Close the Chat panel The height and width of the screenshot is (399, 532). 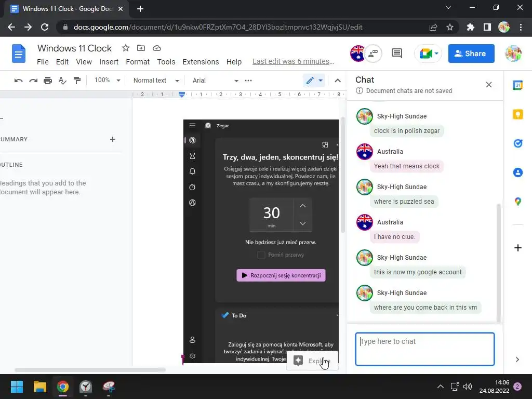pos(488,85)
